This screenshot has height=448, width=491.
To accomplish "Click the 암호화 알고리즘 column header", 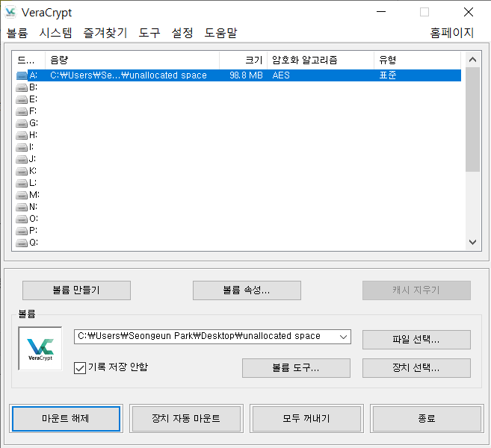I will tap(321, 60).
